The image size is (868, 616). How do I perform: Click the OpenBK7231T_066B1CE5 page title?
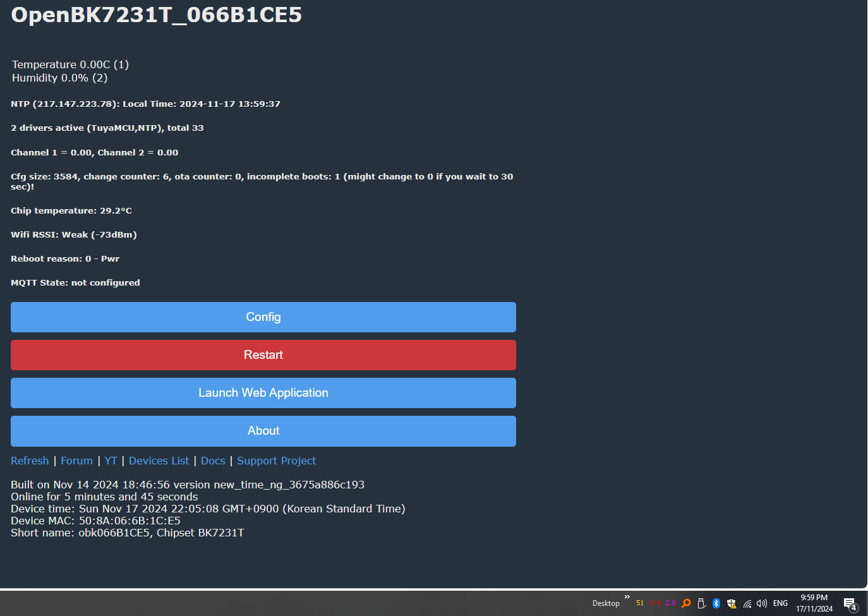click(157, 15)
